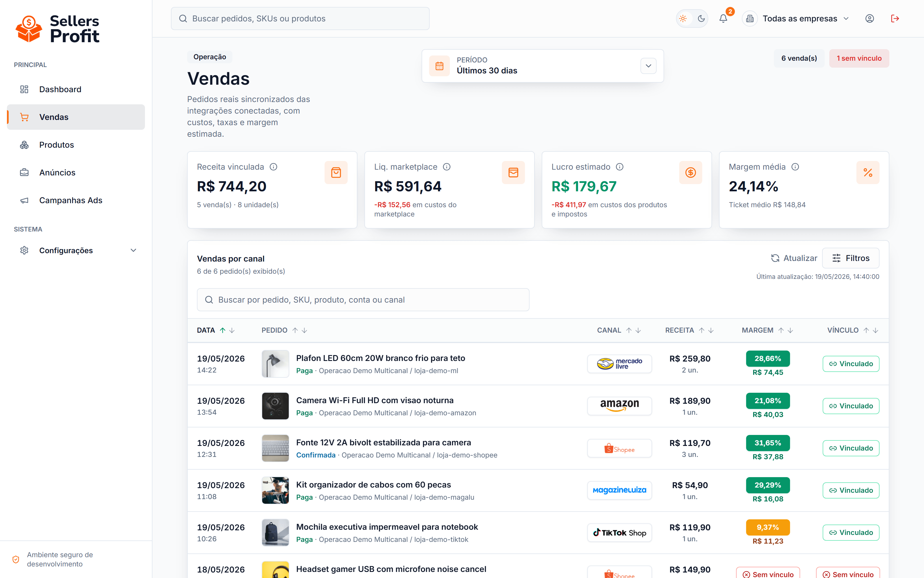
Task: Go to Dashboard in sidebar
Action: pyautogui.click(x=76, y=89)
